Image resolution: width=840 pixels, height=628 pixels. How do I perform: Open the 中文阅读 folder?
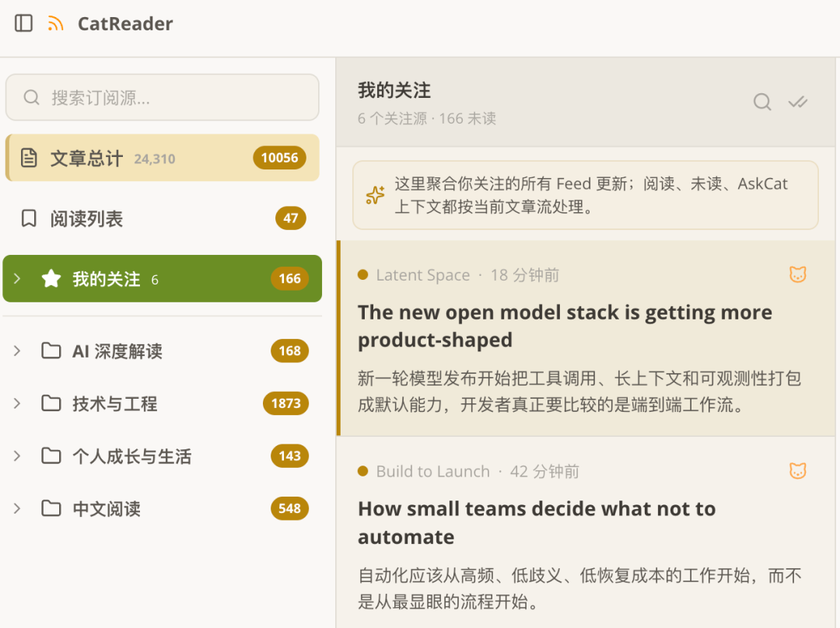tap(163, 508)
